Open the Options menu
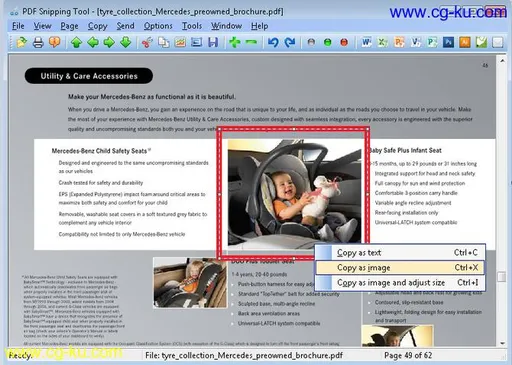 158,26
